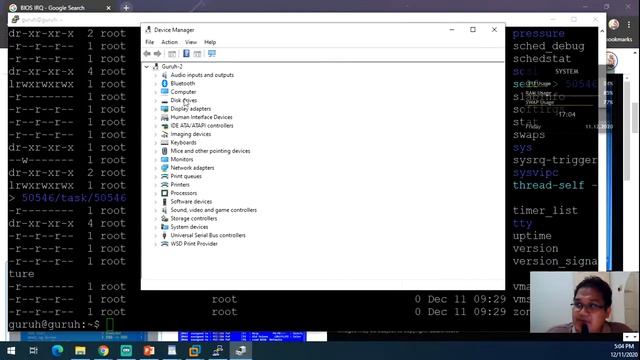Click the terminal prompt guruh@guruh:~$
Viewport: 640px width, 360px height.
(54, 324)
